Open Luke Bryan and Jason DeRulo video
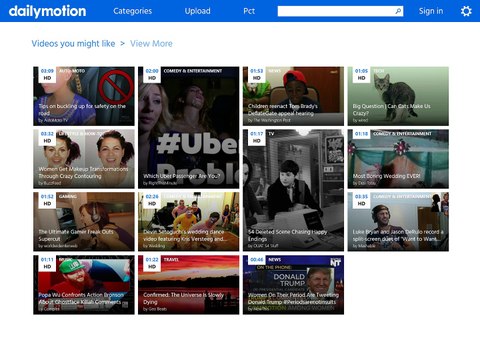 click(398, 222)
